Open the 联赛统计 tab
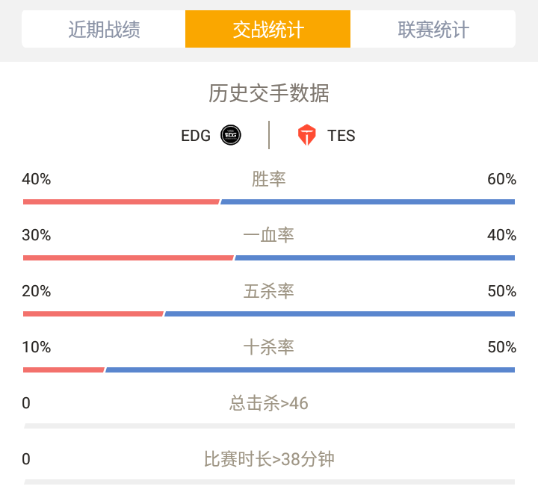The height and width of the screenshot is (492, 538). pyautogui.click(x=433, y=29)
